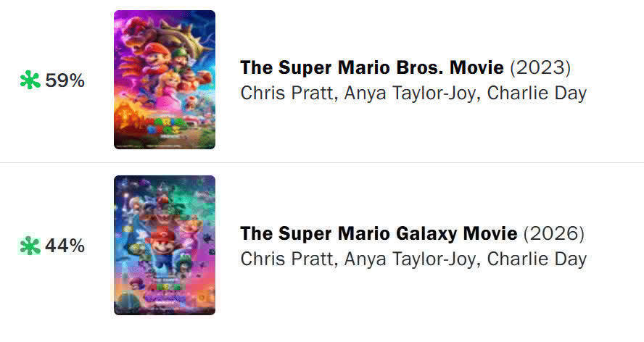Image resolution: width=644 pixels, height=342 pixels.
Task: Click the (2026) release year
Action: (553, 233)
